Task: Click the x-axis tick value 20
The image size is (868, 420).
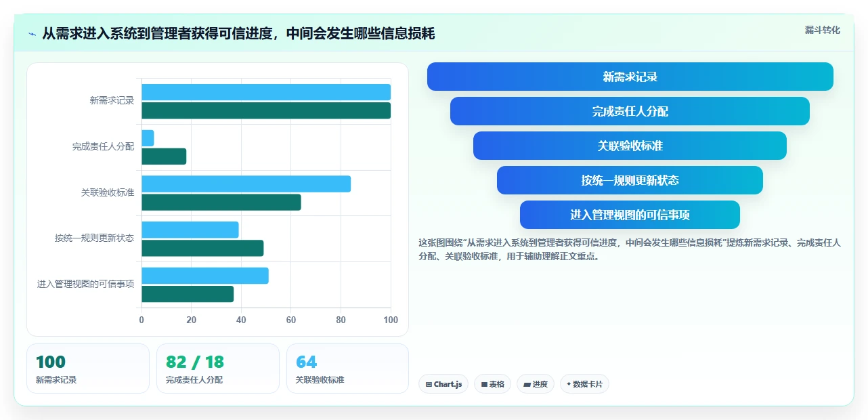Action: pyautogui.click(x=192, y=320)
